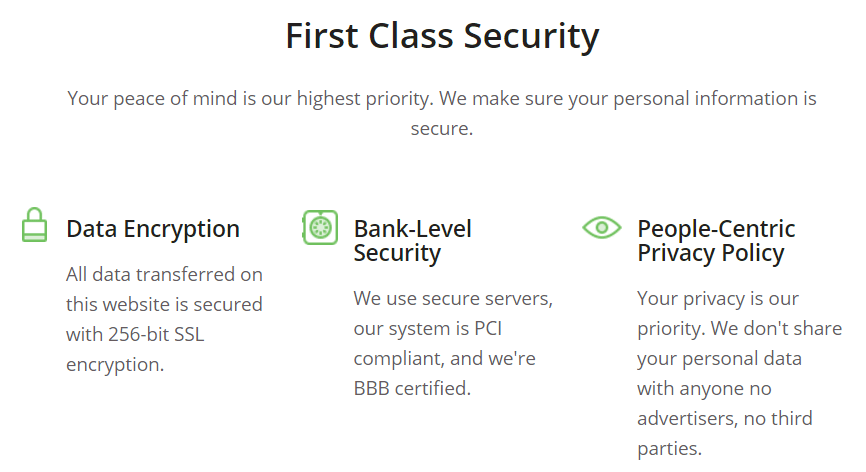Image resolution: width=866 pixels, height=472 pixels.
Task: Click the green eye icon
Action: click(x=602, y=227)
